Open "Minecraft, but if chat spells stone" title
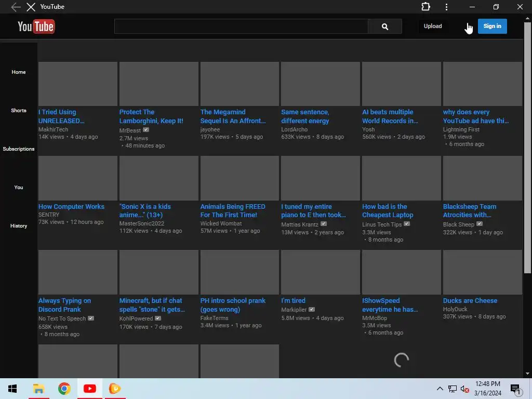The image size is (532, 399). pyautogui.click(x=152, y=305)
